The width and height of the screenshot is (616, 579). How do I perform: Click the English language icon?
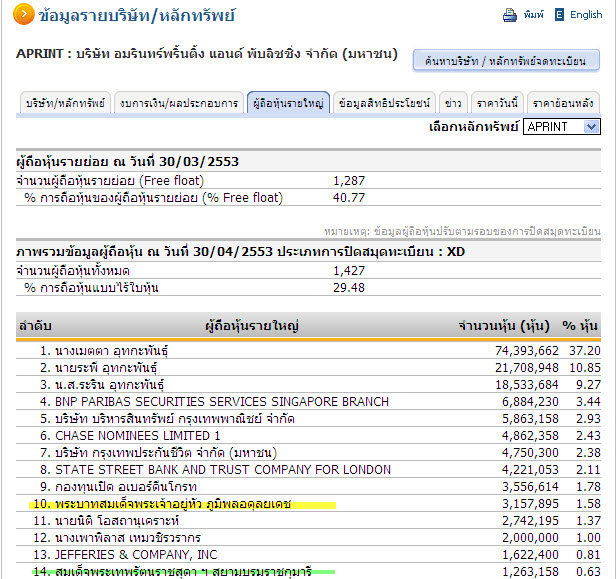(559, 15)
